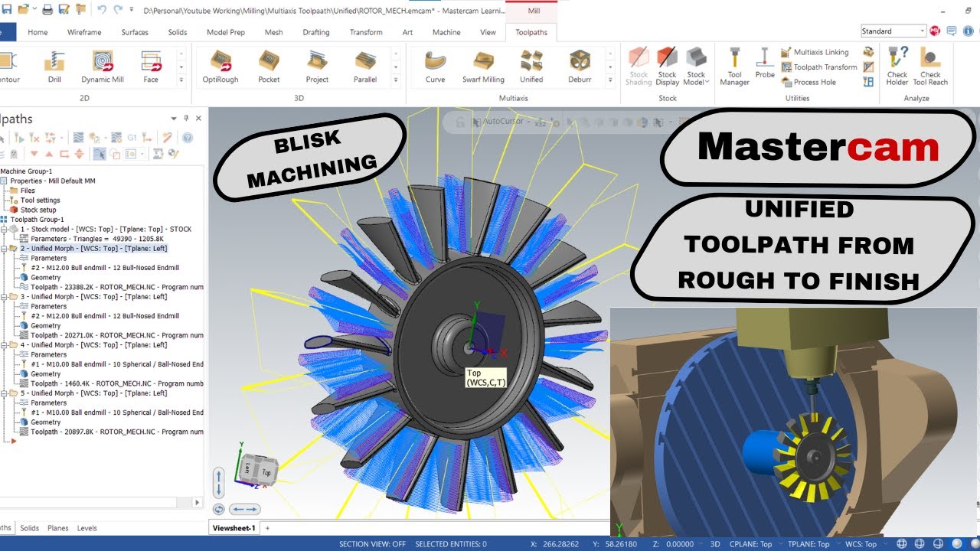Collapse operation 2 - Unified Morph
This screenshot has height=551, width=980.
tap(4, 249)
